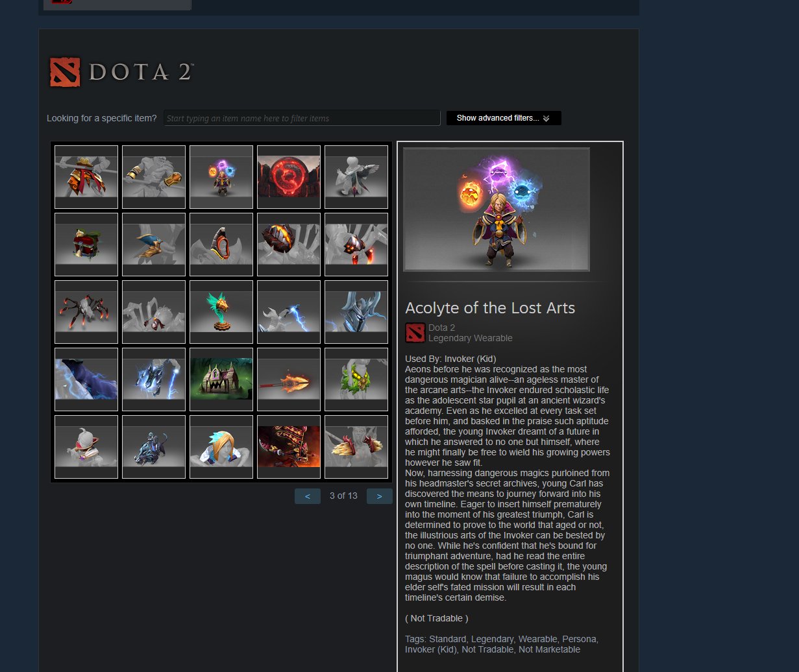Select the red glowing arena terrain item
The image size is (799, 672).
click(289, 177)
